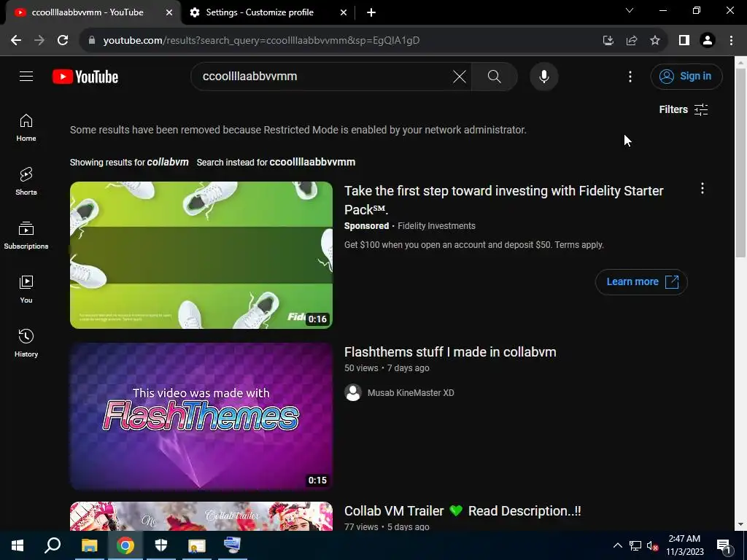The width and height of the screenshot is (747, 560).
Task: Click the Learn more button
Action: (x=641, y=282)
